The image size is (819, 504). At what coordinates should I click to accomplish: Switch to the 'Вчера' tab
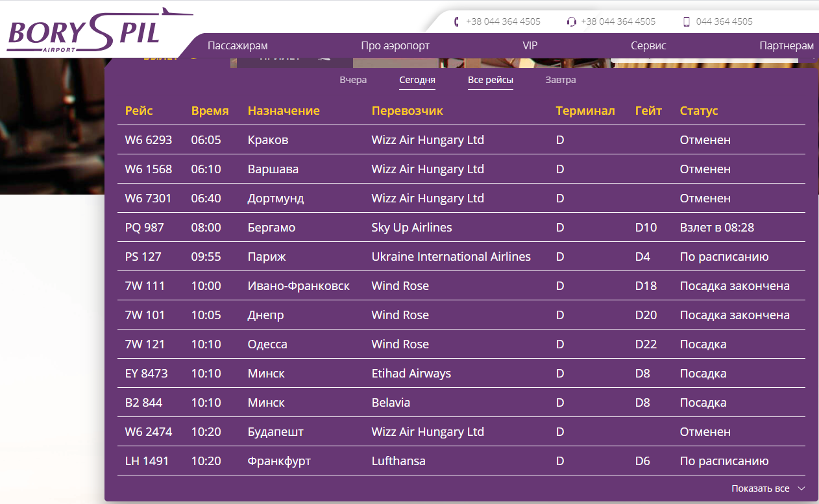point(353,80)
